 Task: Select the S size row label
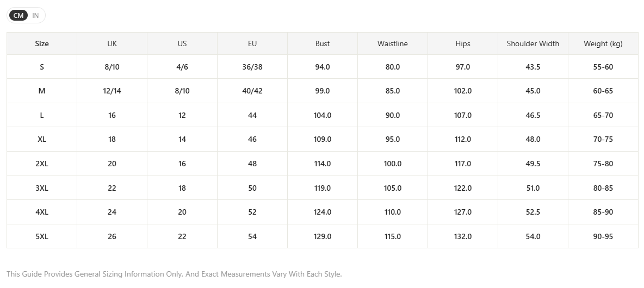pyautogui.click(x=42, y=67)
